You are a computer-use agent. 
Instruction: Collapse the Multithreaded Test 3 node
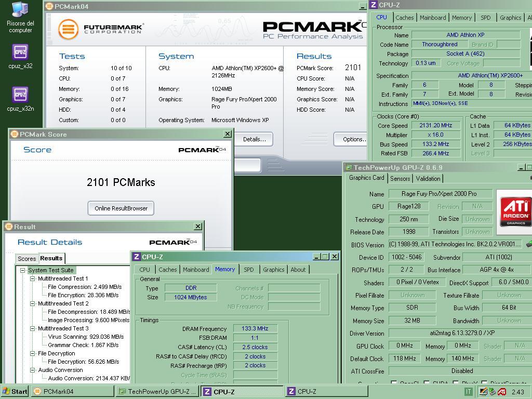coord(32,328)
